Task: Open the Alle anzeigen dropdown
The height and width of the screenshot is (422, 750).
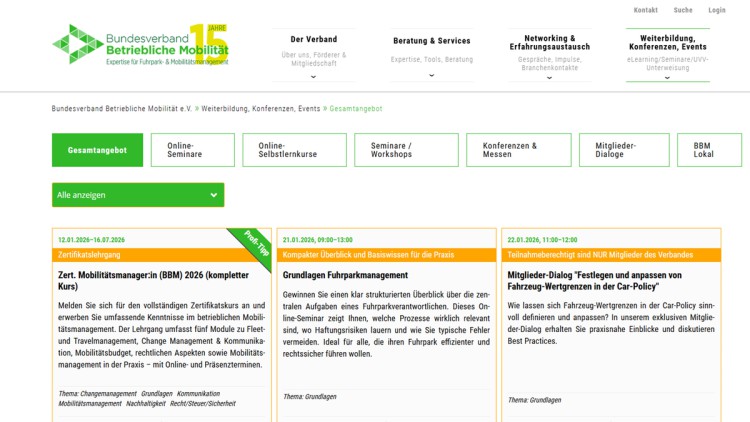Action: 138,195
